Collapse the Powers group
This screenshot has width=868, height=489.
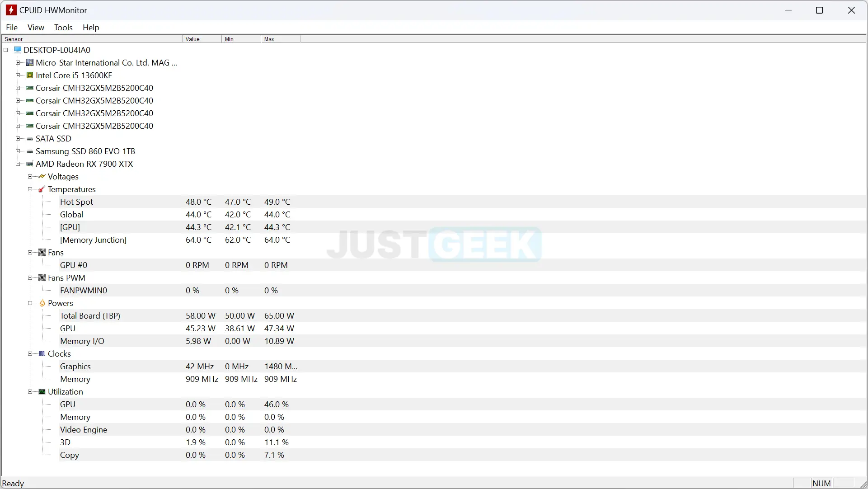pyautogui.click(x=30, y=303)
